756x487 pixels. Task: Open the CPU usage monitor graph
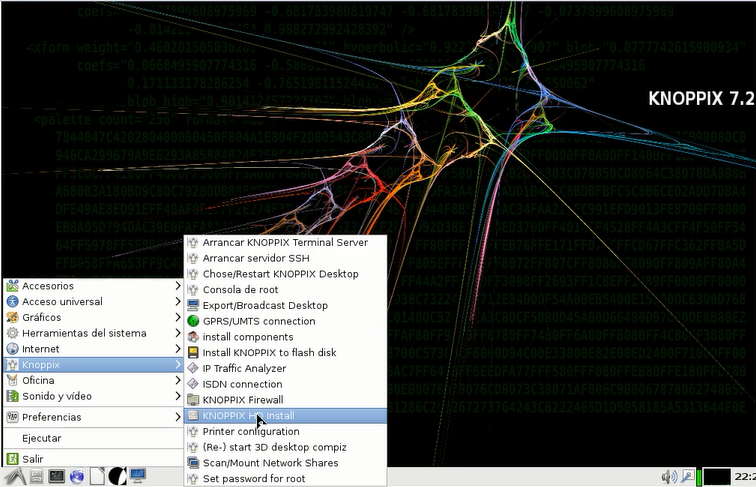coord(717,477)
